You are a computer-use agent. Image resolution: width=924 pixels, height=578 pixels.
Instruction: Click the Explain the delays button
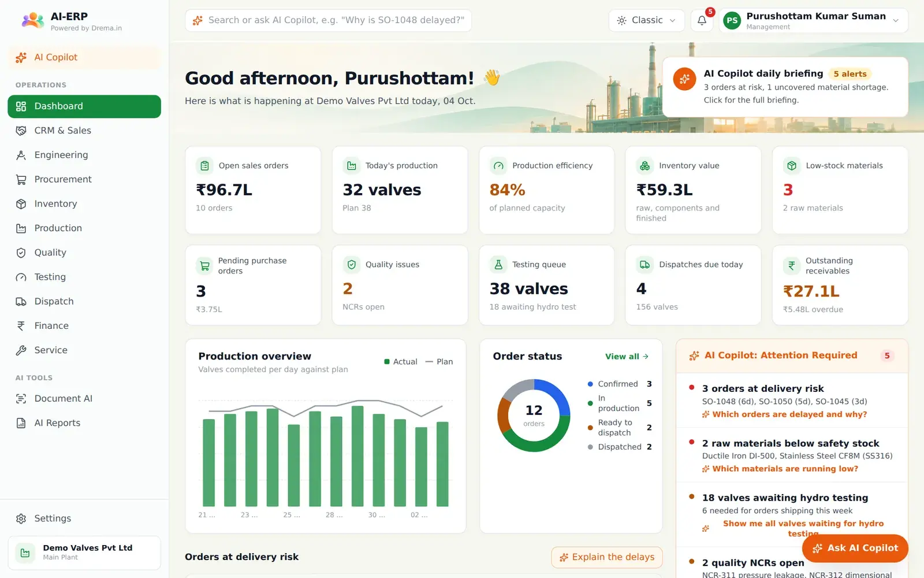(x=607, y=557)
